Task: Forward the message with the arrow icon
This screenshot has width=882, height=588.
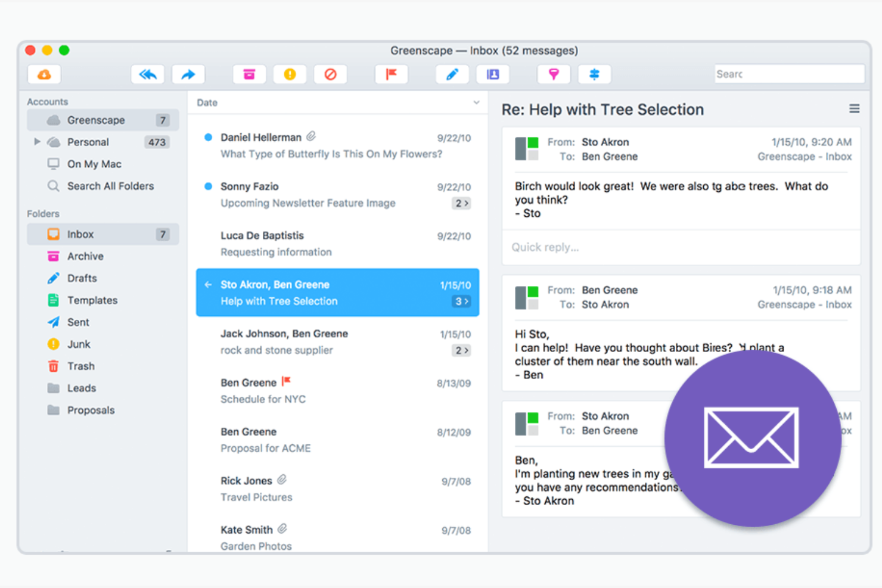Action: [x=188, y=74]
